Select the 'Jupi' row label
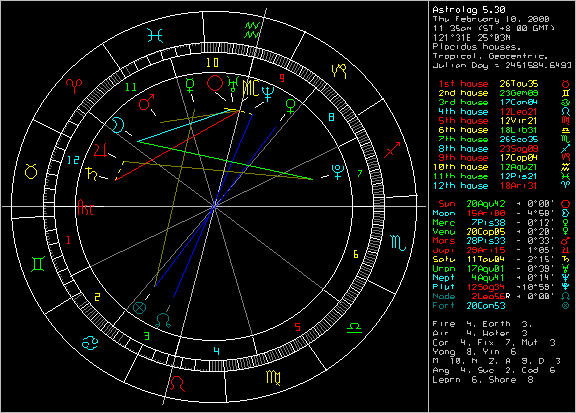This screenshot has width=576, height=413. point(444,250)
